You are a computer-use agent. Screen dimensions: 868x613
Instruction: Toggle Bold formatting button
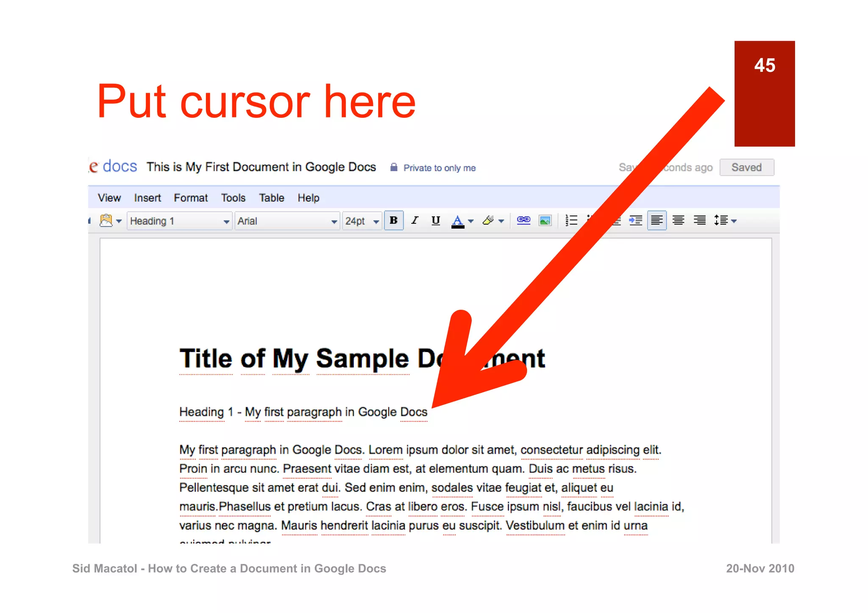click(393, 220)
